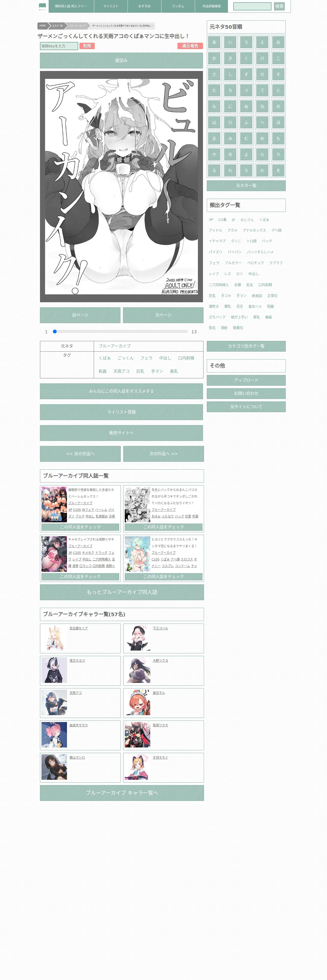Open 元ネタ一覧 sidebar button

(x=246, y=186)
